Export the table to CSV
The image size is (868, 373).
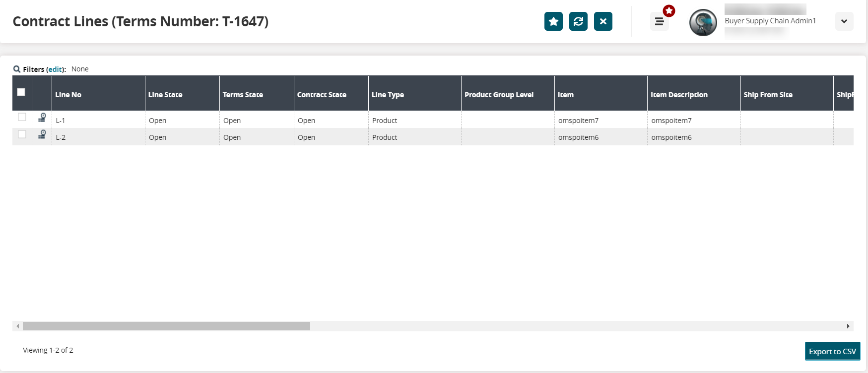[x=832, y=351]
